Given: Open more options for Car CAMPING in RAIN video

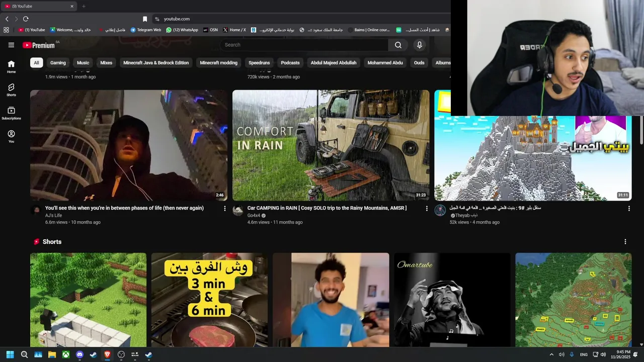Looking at the screenshot, I should pos(427,208).
